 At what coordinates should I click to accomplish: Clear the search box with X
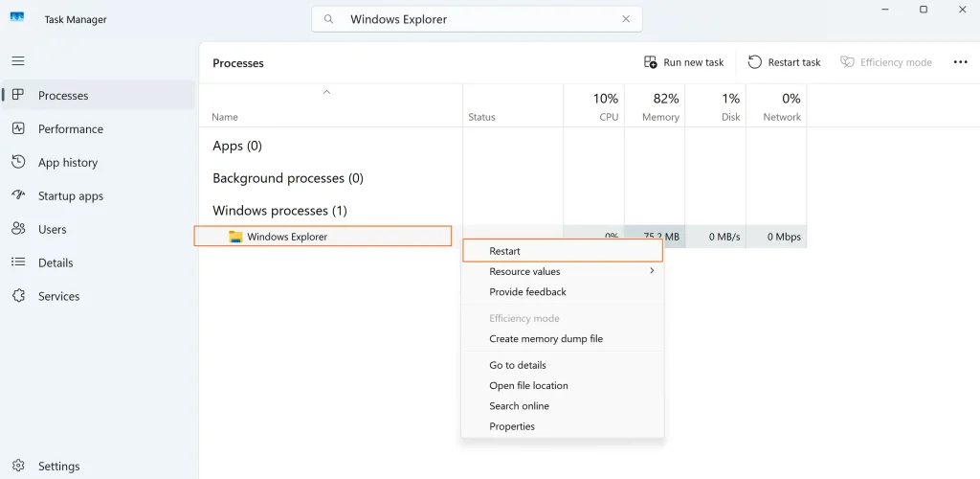(626, 19)
